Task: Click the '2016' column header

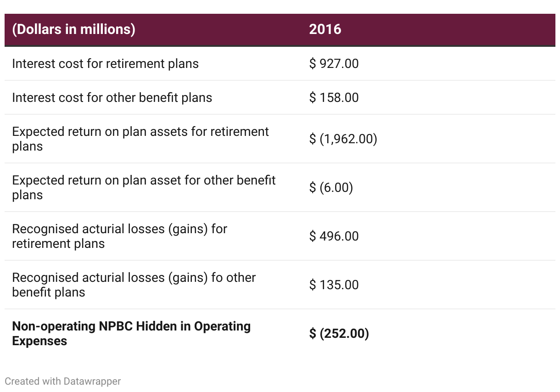Action: click(325, 29)
